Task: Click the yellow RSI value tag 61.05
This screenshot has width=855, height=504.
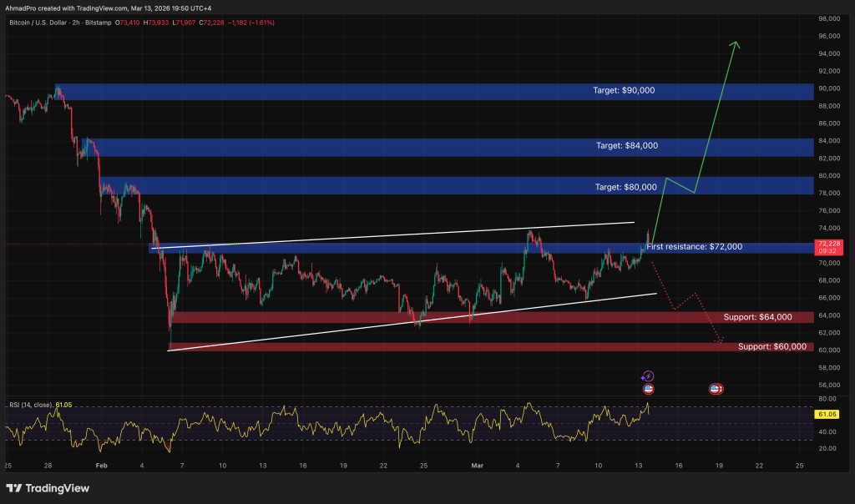Action: pyautogui.click(x=829, y=414)
